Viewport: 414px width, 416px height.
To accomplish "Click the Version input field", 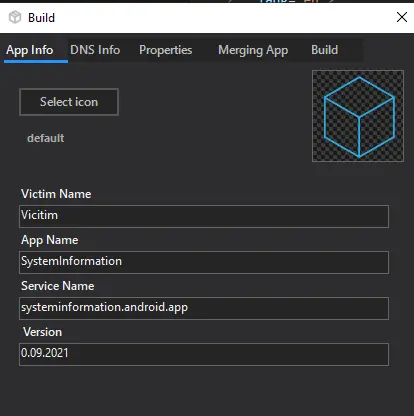I will pyautogui.click(x=204, y=354).
